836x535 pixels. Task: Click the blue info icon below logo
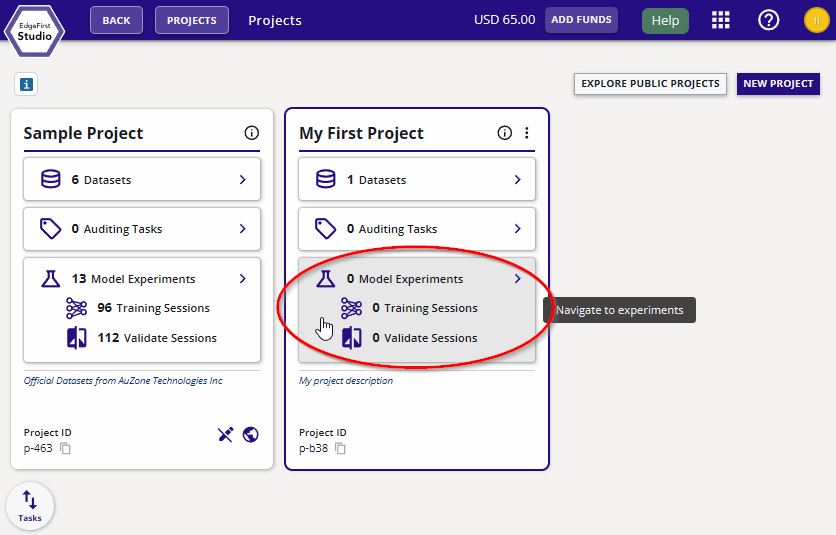click(26, 85)
